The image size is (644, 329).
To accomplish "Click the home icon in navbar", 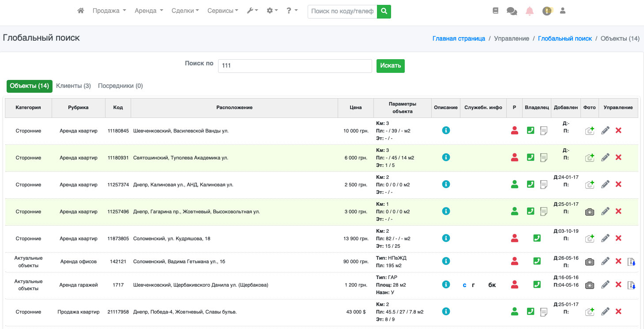I will pyautogui.click(x=80, y=11).
